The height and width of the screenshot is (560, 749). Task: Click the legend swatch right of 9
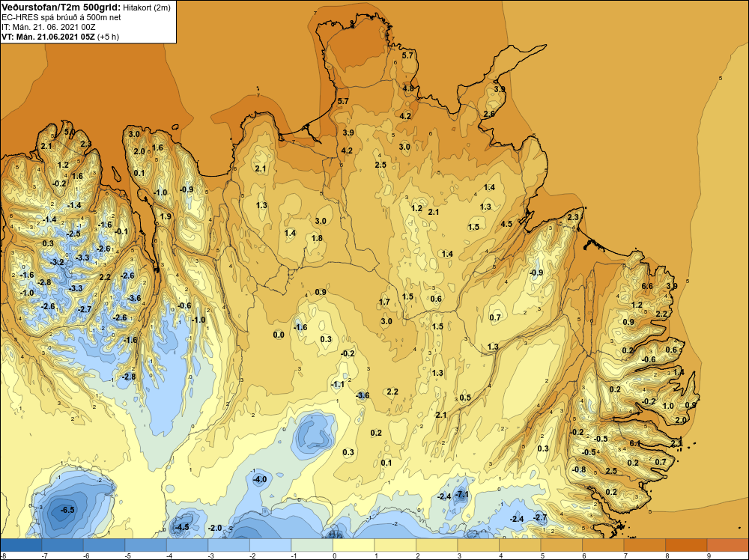(x=727, y=545)
